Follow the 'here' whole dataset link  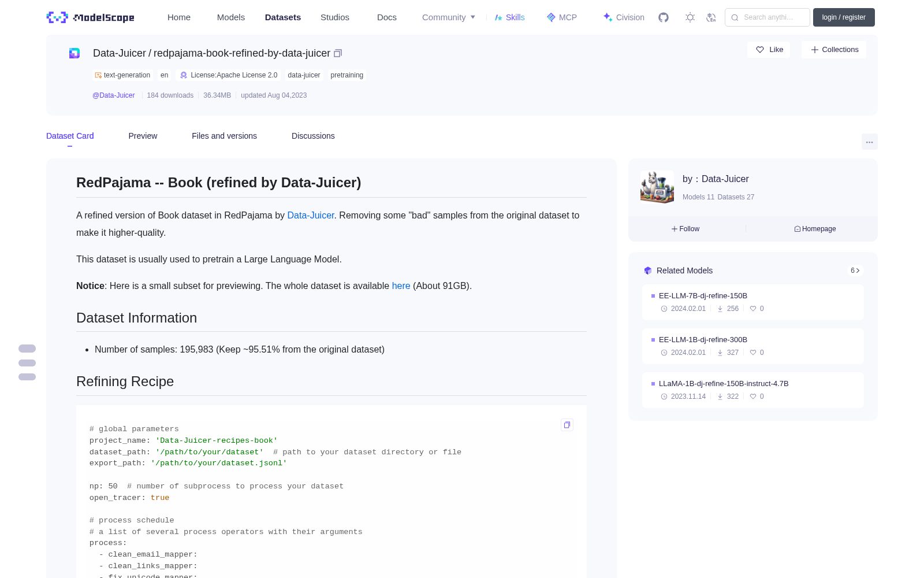(x=401, y=286)
